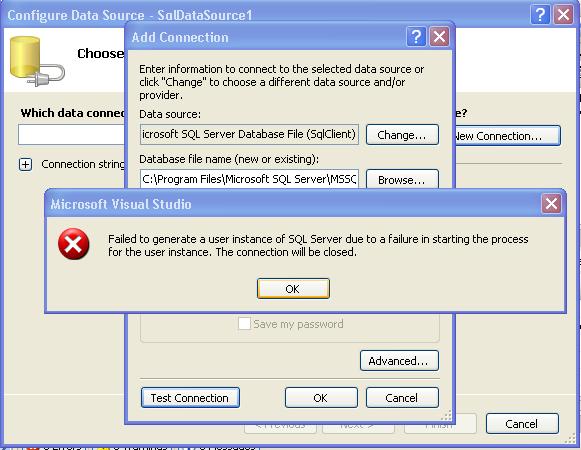Cancel the Configure Data Source wizard
Screen dimensions: 581x450
[x=522, y=424]
